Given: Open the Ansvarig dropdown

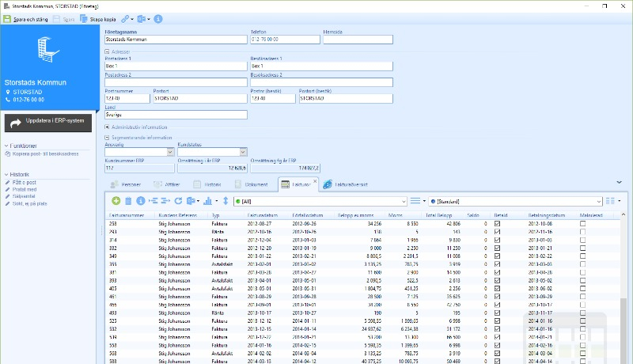Looking at the screenshot, I should [x=170, y=152].
